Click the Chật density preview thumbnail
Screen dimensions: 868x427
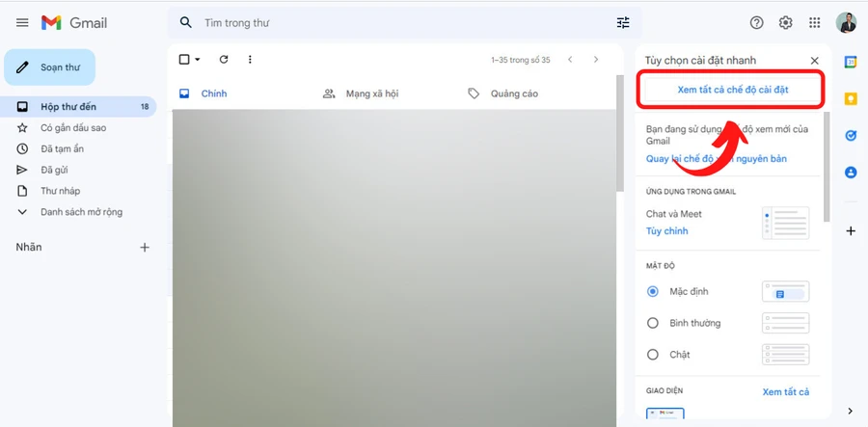(785, 355)
